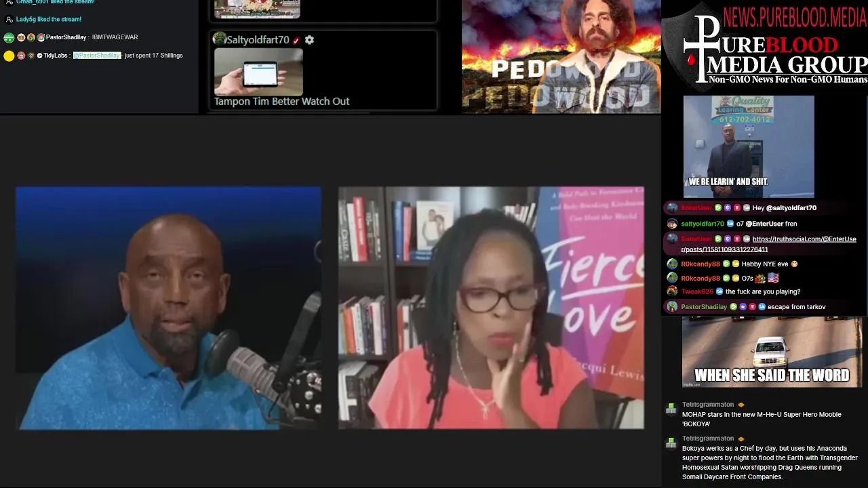The height and width of the screenshot is (488, 868).
Task: Click the video feed of the woman in glasses
Action: pyautogui.click(x=491, y=308)
